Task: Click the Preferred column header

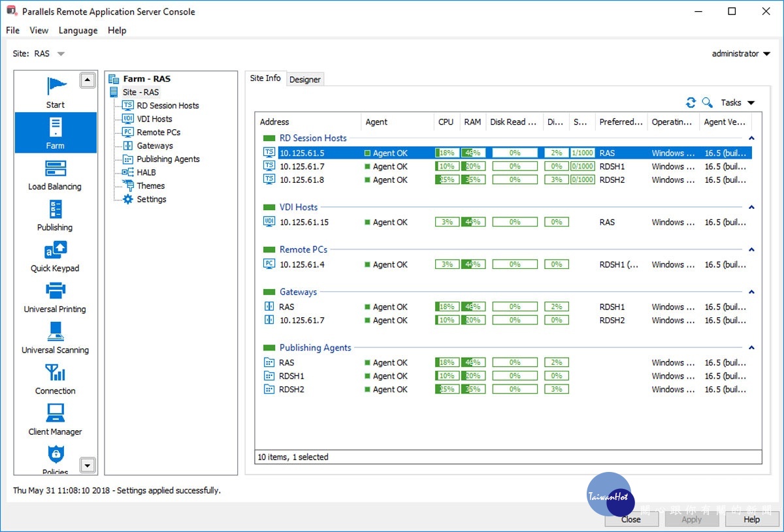Action: 621,122
